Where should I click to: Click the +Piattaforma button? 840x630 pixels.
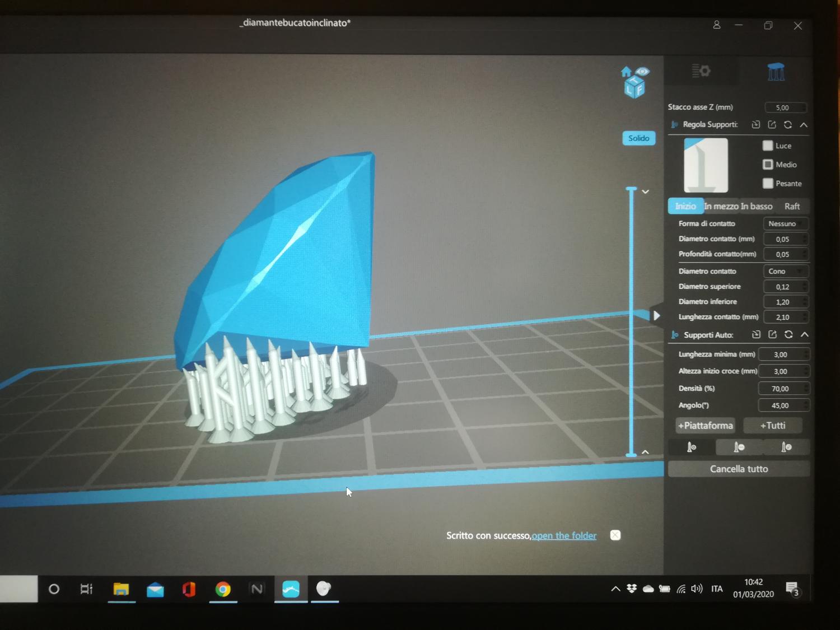[705, 426]
